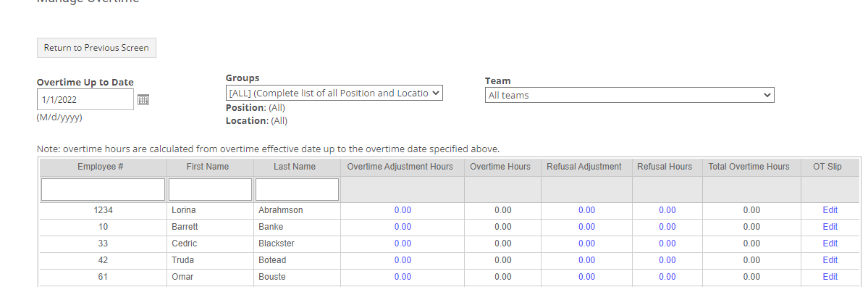Open Truda Botead's overtime adjustment hours
868x287 pixels.
point(403,260)
